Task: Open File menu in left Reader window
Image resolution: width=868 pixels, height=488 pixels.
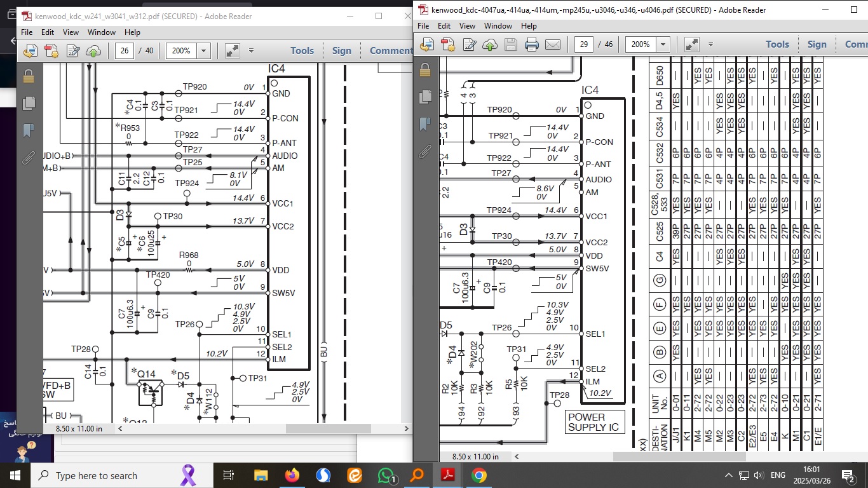Action: pos(27,32)
